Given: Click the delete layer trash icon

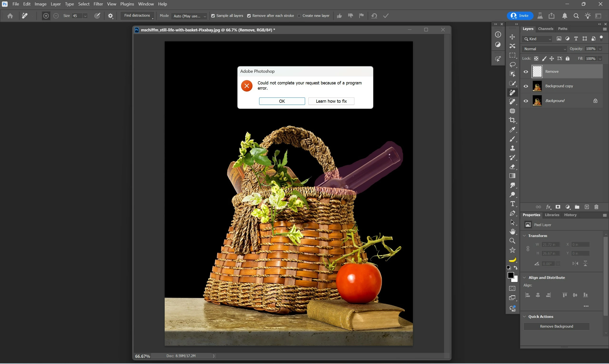Looking at the screenshot, I should 596,207.
